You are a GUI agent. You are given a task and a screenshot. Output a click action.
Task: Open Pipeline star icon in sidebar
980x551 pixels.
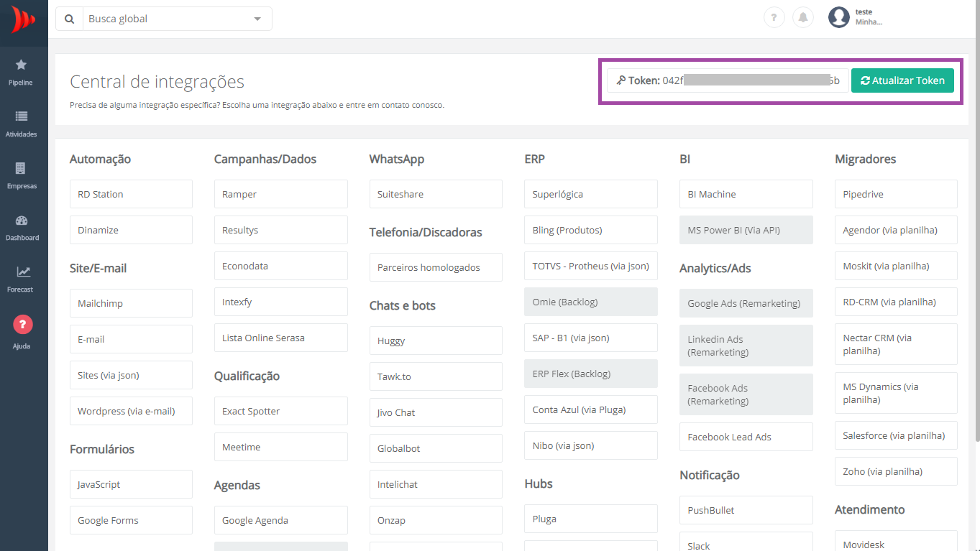(21, 65)
